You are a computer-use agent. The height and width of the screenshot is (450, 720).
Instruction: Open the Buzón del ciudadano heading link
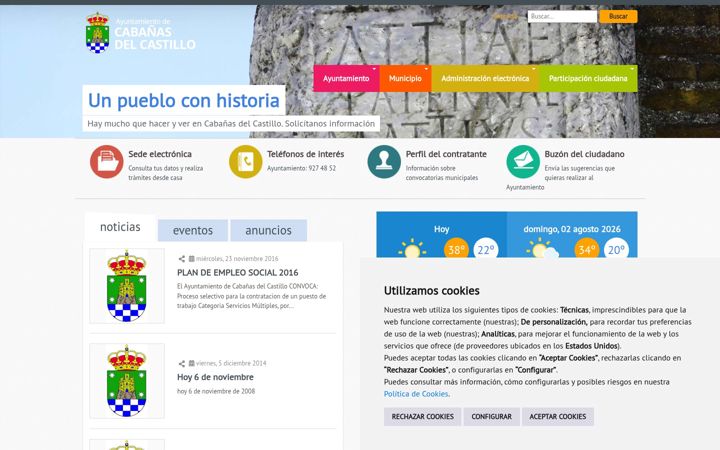click(585, 154)
